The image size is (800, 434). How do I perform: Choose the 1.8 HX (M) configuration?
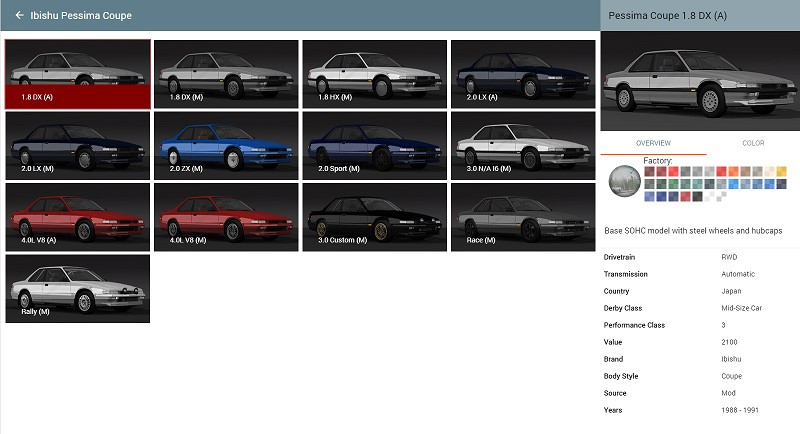tap(374, 74)
